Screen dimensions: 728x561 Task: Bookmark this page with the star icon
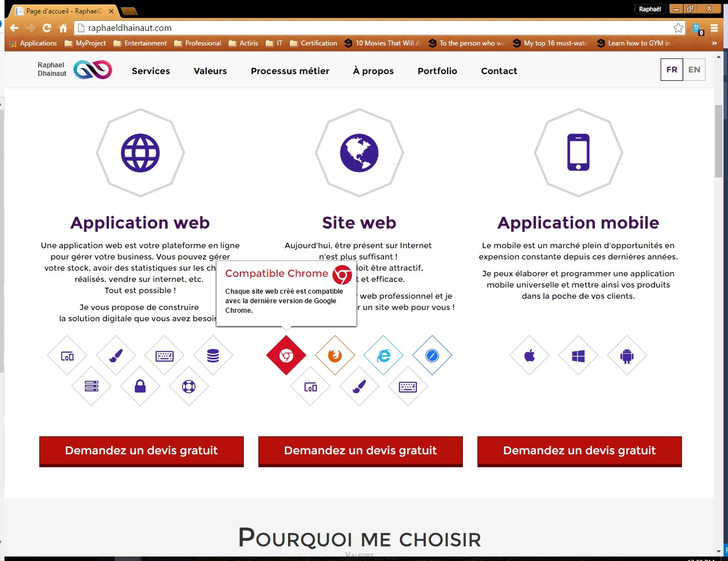679,28
